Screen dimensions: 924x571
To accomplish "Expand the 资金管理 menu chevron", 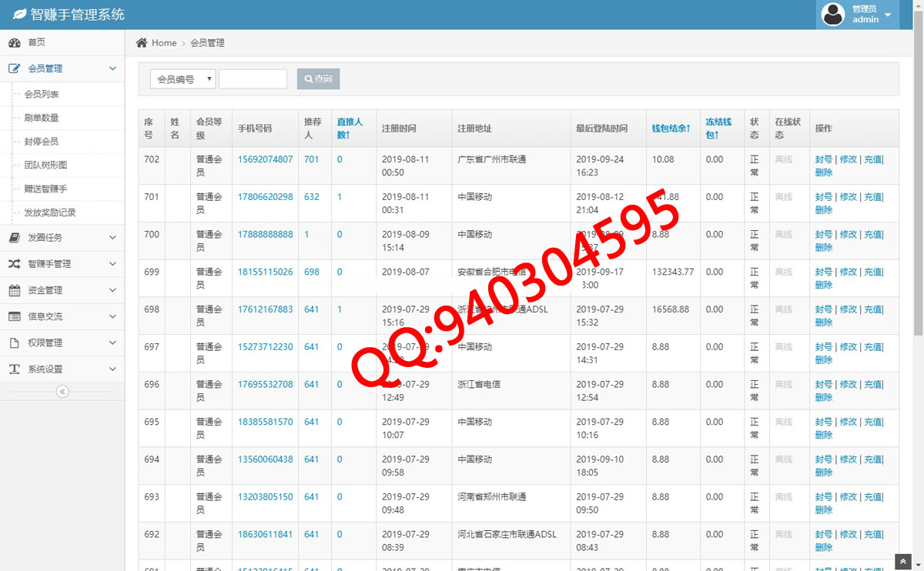I will click(112, 290).
